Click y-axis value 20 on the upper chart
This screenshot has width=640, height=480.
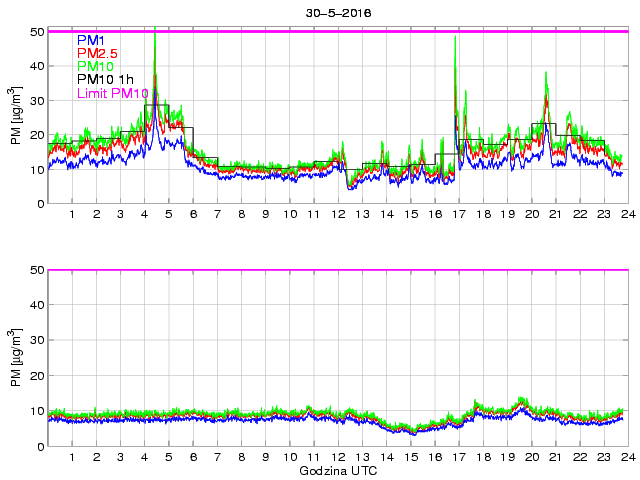37,135
